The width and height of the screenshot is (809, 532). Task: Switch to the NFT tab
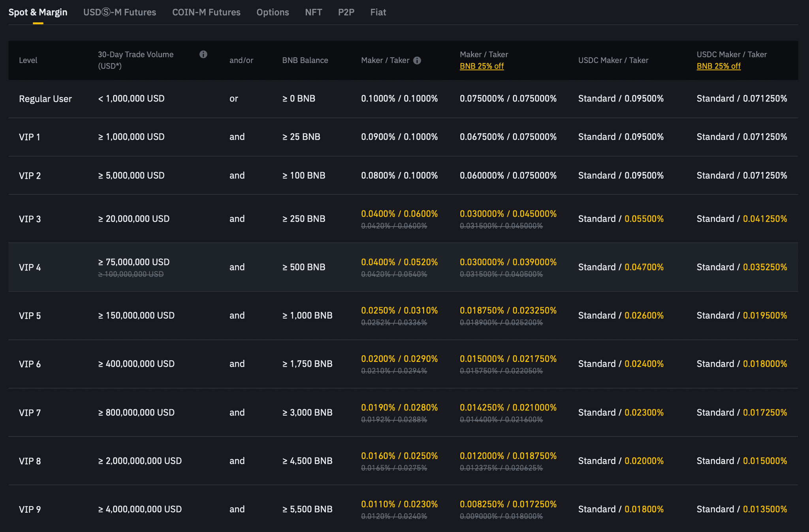313,12
